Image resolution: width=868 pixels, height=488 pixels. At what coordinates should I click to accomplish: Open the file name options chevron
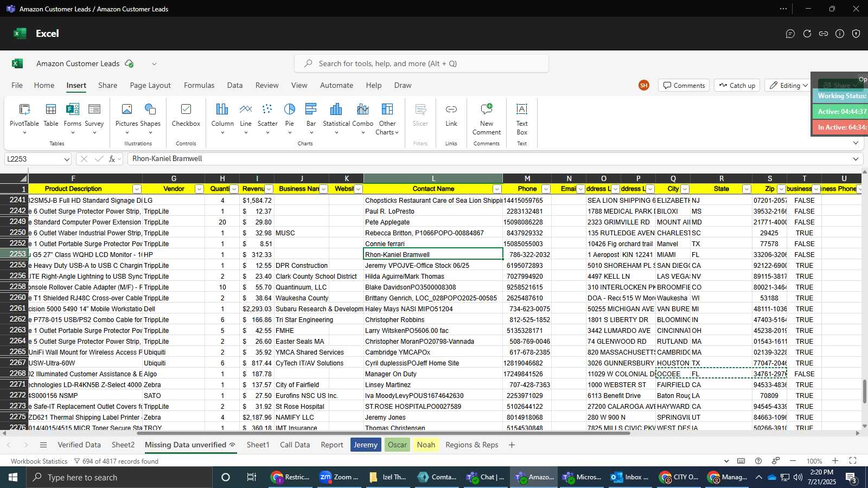pos(154,63)
